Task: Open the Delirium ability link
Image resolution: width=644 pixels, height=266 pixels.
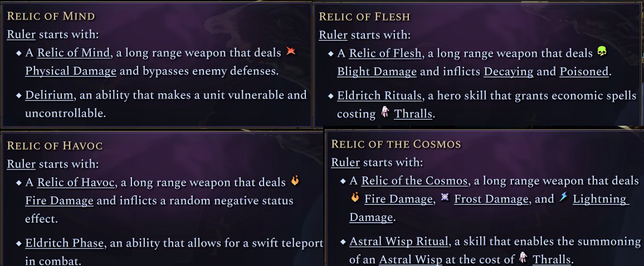Action: [x=48, y=95]
